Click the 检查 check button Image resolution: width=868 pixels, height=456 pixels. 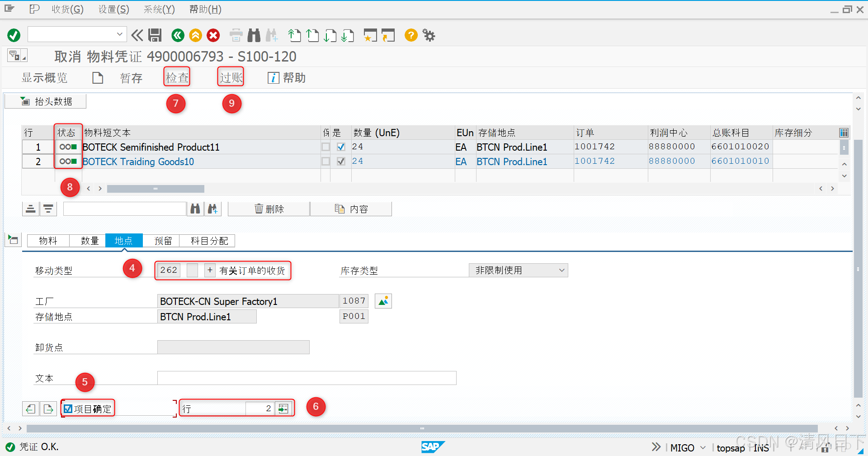[x=177, y=78]
